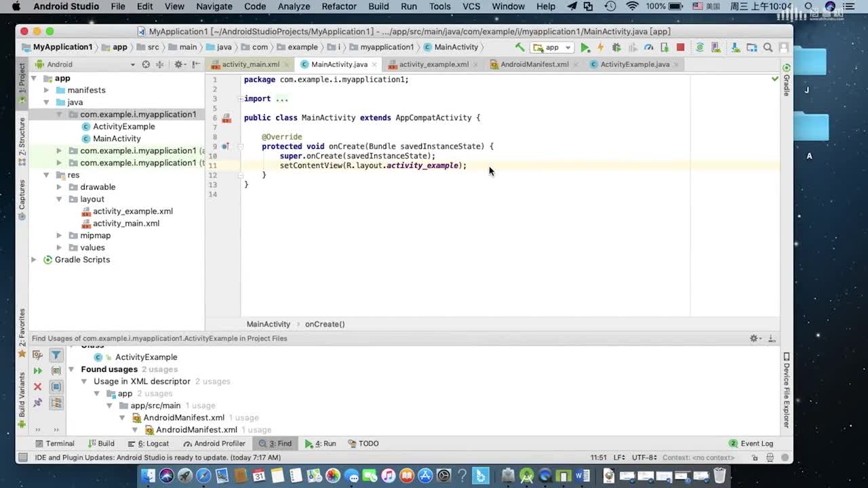Click the breakpoint marker beside line 9
Viewport: 868px width, 488px height.
[x=226, y=146]
